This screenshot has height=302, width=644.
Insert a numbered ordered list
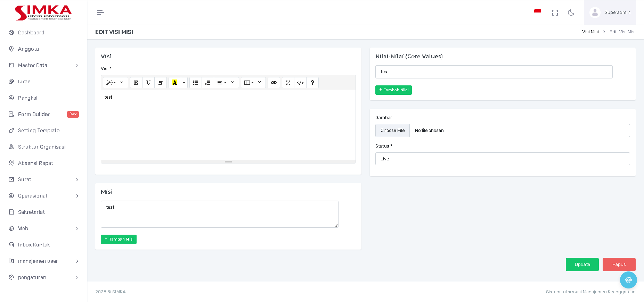pyautogui.click(x=208, y=83)
